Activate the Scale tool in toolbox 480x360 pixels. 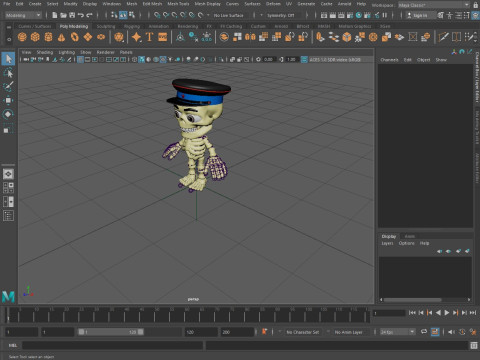(8, 128)
